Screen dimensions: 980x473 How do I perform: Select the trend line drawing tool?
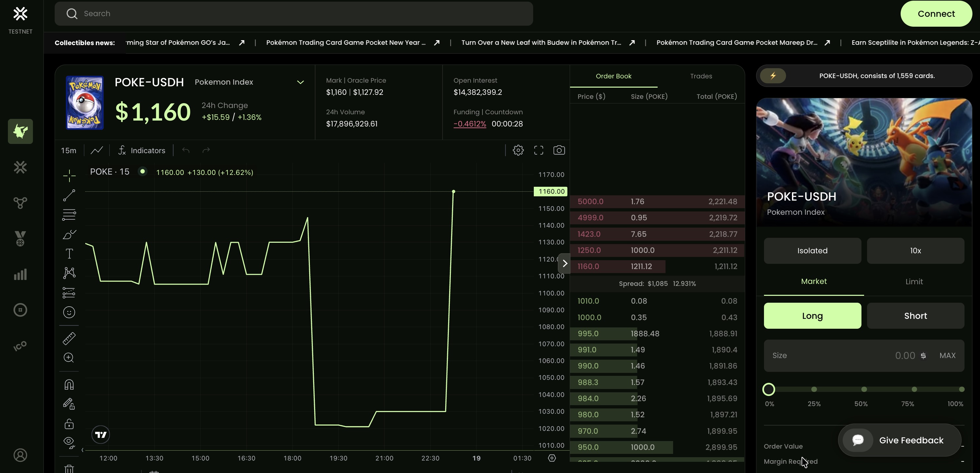coord(69,195)
